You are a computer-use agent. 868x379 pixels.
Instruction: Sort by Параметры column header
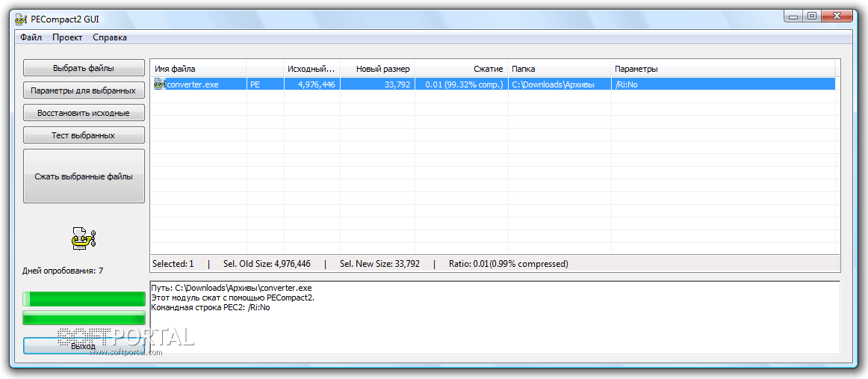pos(723,70)
